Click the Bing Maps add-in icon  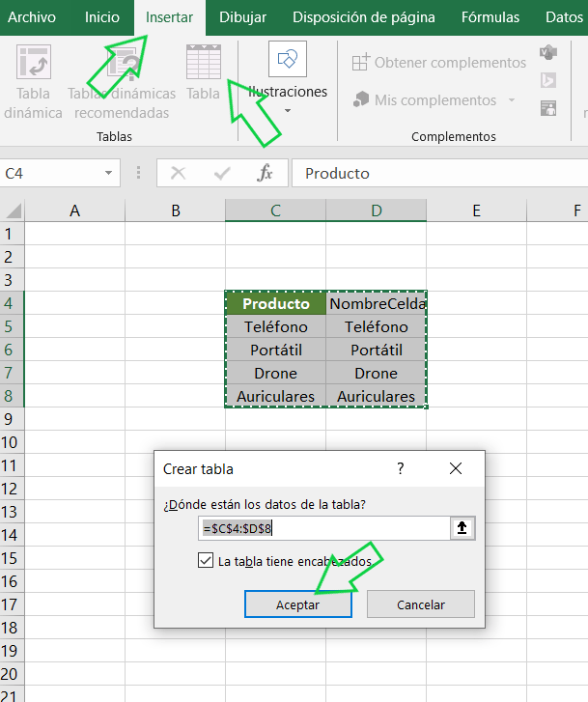pos(548,80)
